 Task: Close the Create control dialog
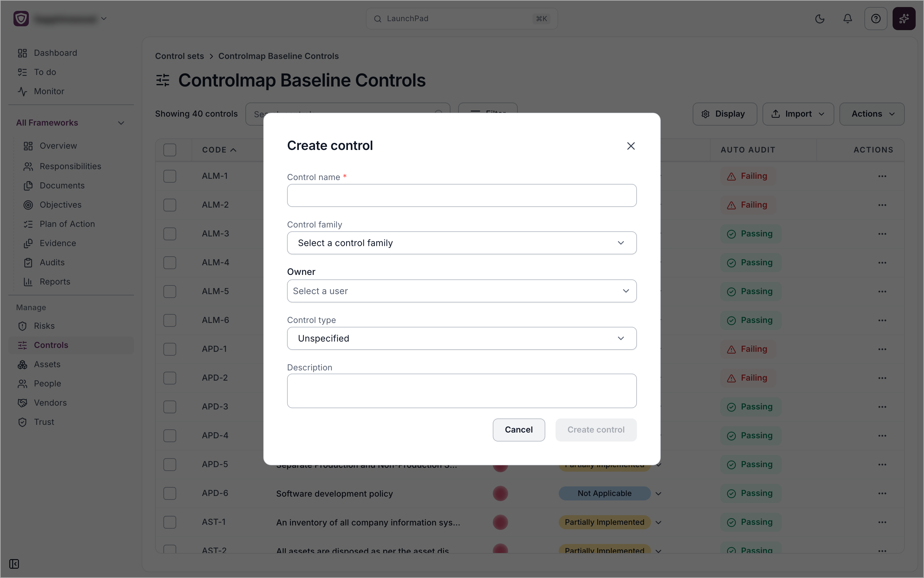(631, 146)
